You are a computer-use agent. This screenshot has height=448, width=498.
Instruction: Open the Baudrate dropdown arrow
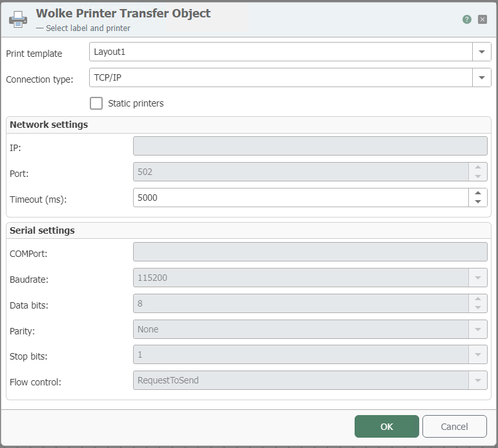tap(478, 278)
